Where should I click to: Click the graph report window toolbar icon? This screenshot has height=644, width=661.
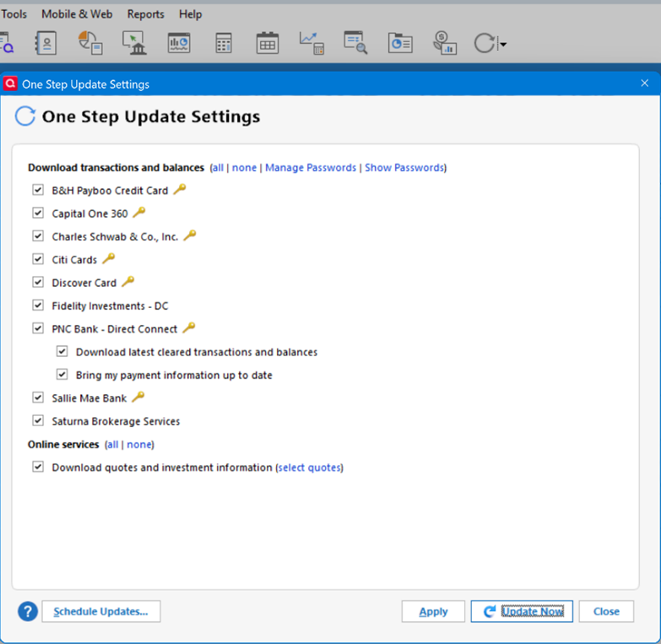(179, 42)
